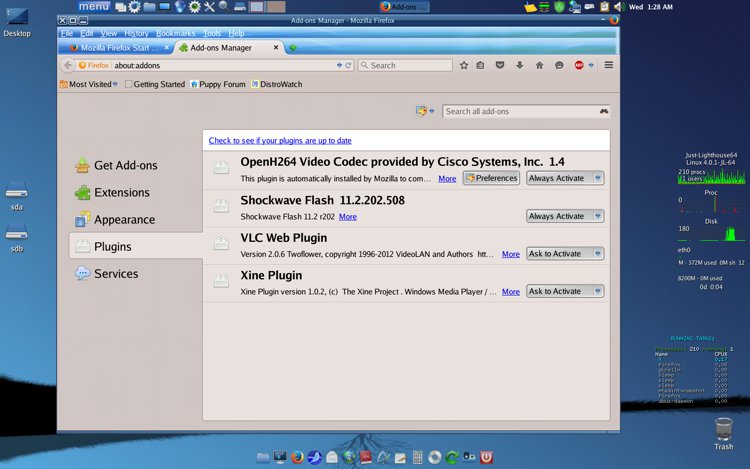Open the add-ons tools gear dropdown

(425, 111)
